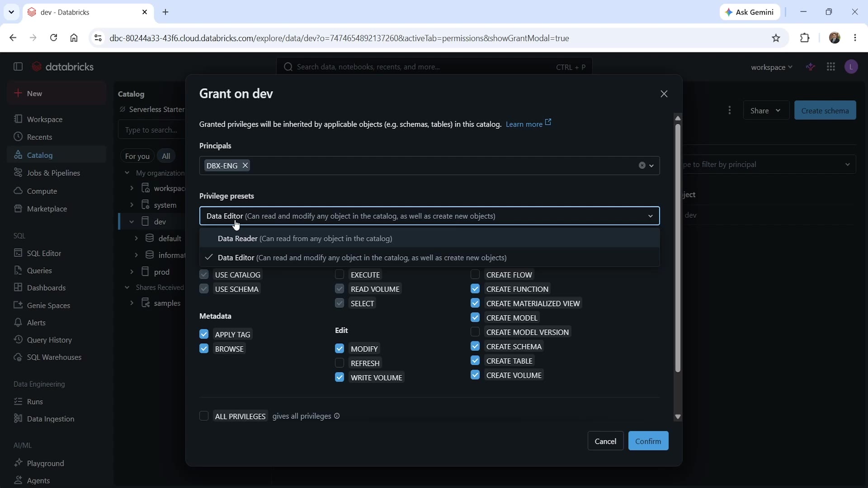Open the Principals dropdown arrow
Image resolution: width=868 pixels, height=488 pixels.
[651, 166]
